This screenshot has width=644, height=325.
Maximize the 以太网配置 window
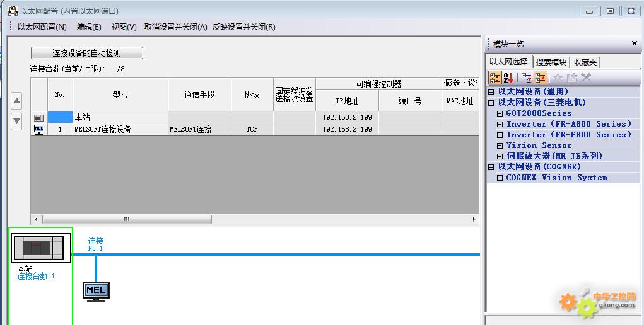[x=611, y=11]
